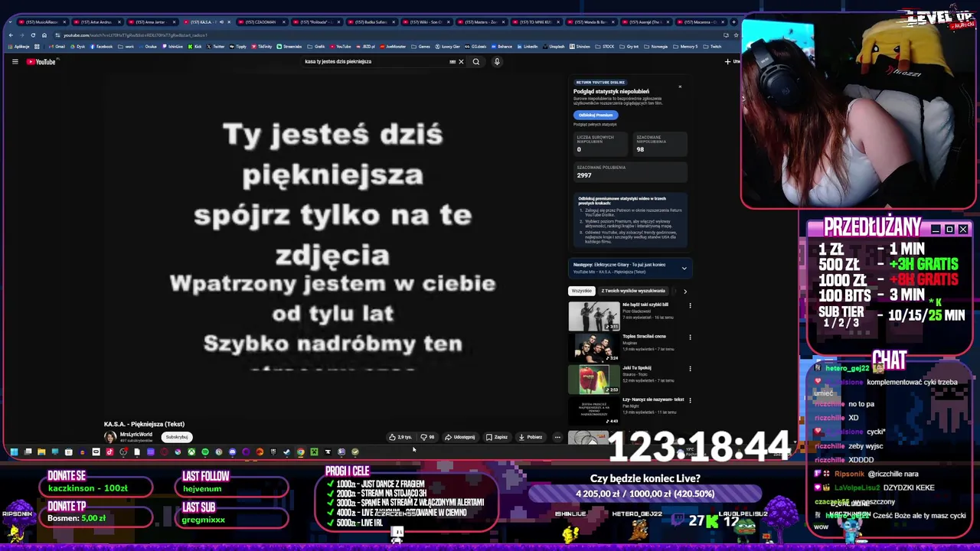Image resolution: width=980 pixels, height=551 pixels.
Task: Click the Pobierz download button
Action: click(531, 437)
